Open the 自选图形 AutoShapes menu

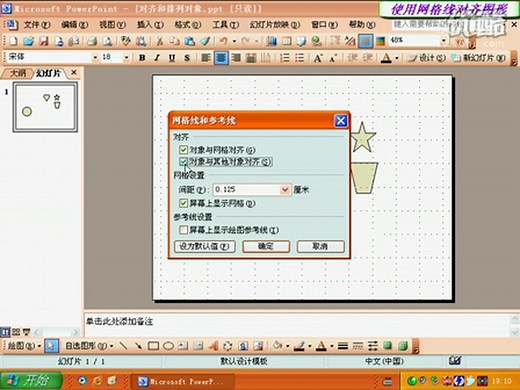point(89,346)
